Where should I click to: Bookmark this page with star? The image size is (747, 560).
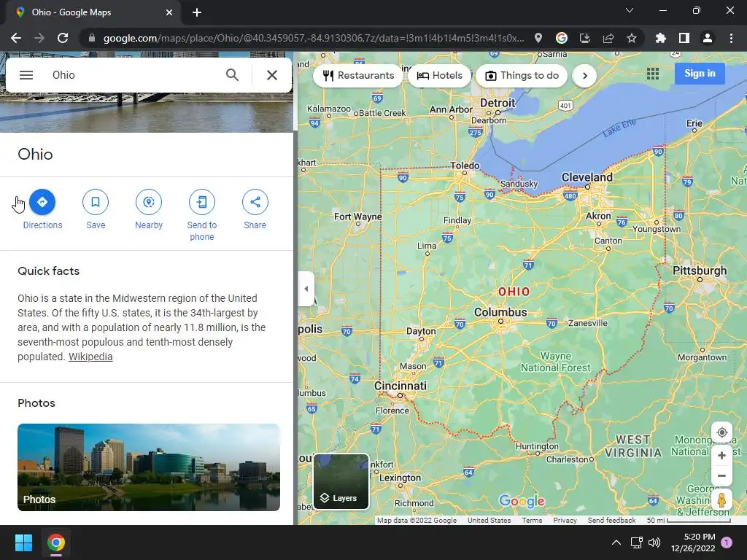[x=632, y=38]
